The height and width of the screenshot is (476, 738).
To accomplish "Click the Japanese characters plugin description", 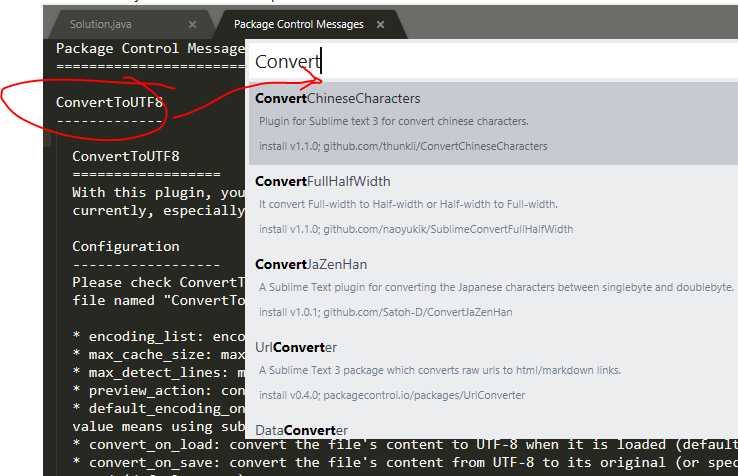I will point(496,287).
